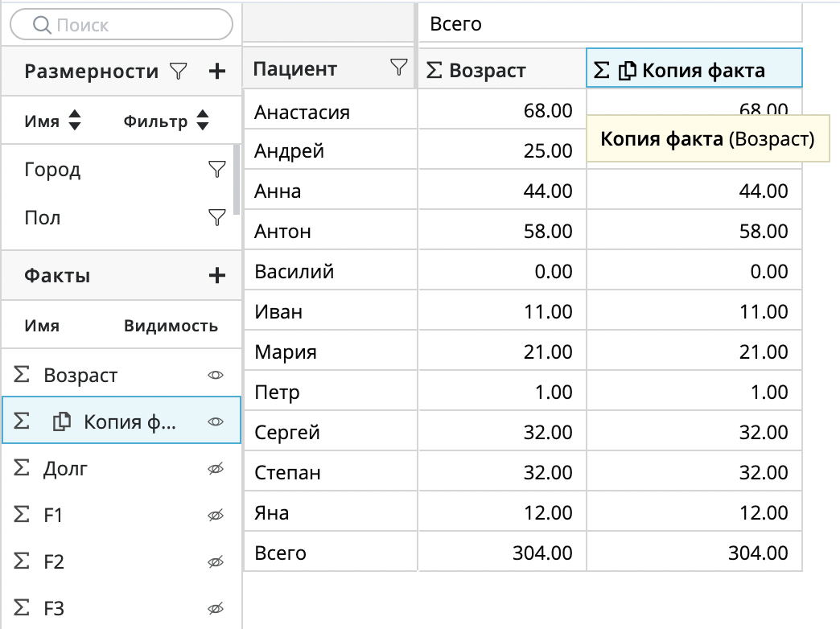Toggle visibility of the F2 fact
This screenshot has height=629, width=840.
click(216, 561)
